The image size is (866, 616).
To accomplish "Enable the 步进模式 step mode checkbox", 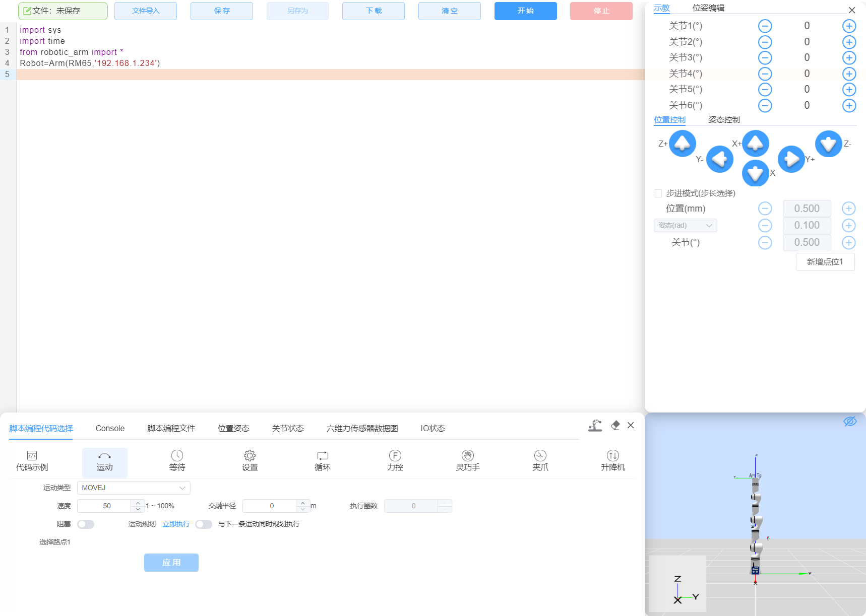I will click(x=658, y=193).
